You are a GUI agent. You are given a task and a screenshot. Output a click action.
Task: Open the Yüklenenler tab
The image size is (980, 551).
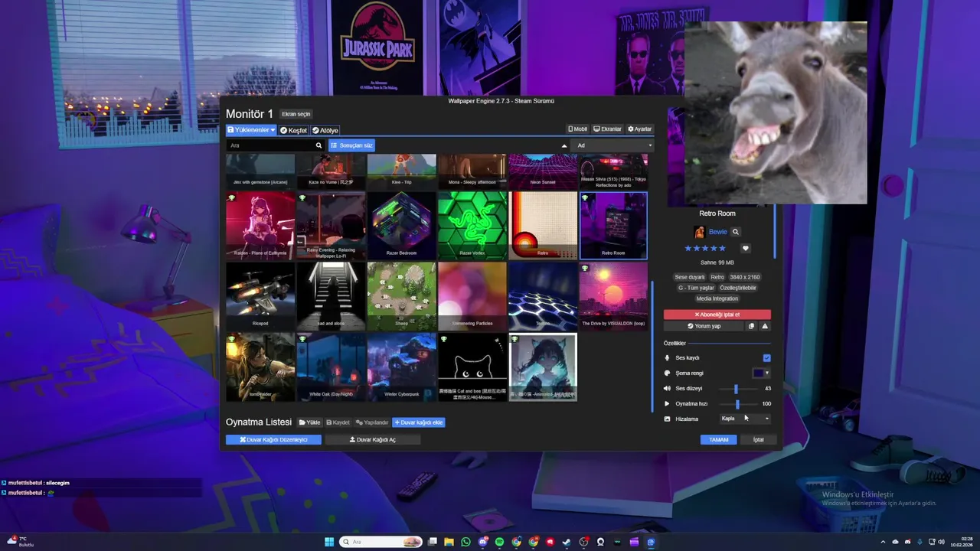tap(250, 130)
